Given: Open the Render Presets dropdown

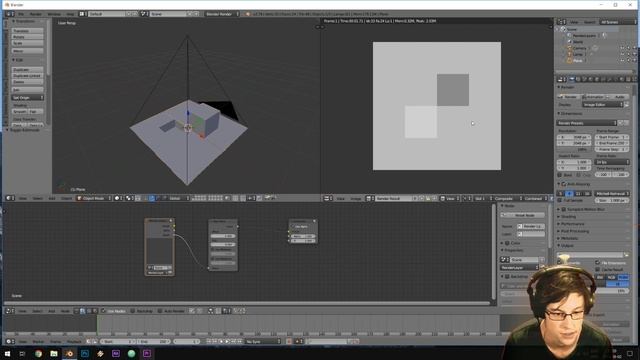Looking at the screenshot, I should 587,123.
